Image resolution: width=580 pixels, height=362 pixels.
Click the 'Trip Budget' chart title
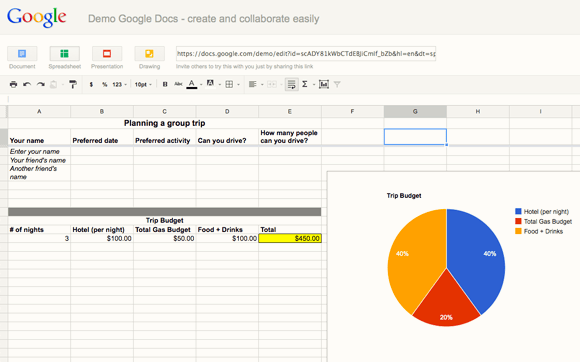[404, 196]
